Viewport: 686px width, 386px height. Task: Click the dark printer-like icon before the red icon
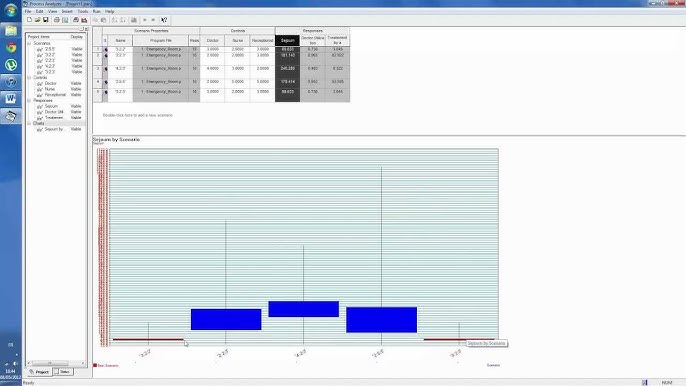pos(76,20)
